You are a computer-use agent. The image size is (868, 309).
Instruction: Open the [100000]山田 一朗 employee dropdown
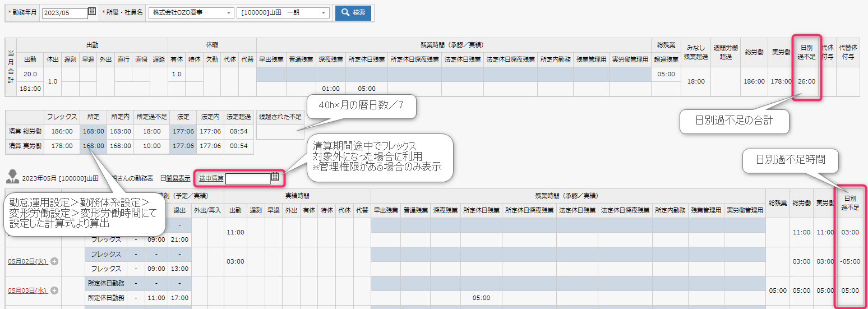tap(283, 13)
